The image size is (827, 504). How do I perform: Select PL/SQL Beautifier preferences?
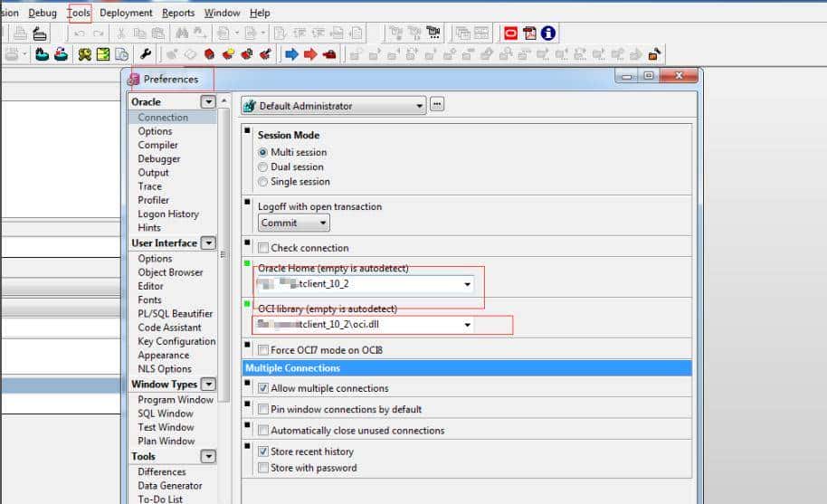(176, 314)
